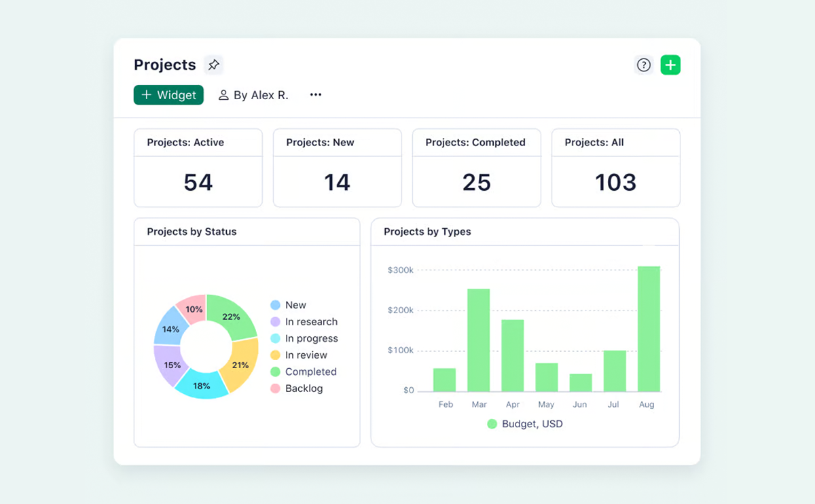Open the Projects: Active card
815x504 pixels.
tap(198, 168)
